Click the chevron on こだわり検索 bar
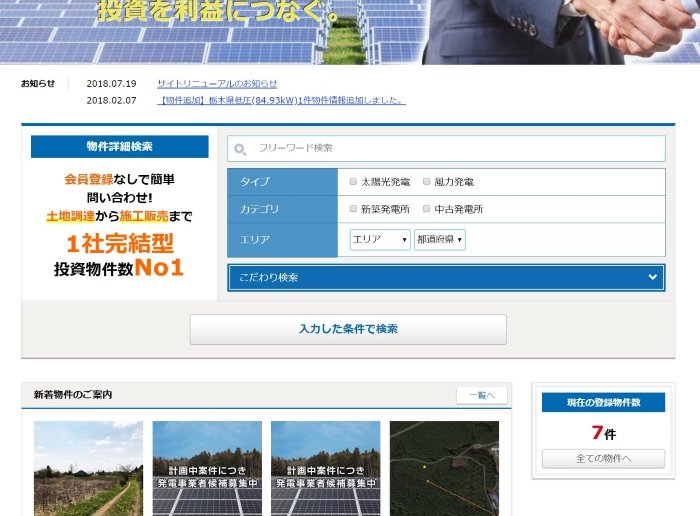 coord(652,277)
